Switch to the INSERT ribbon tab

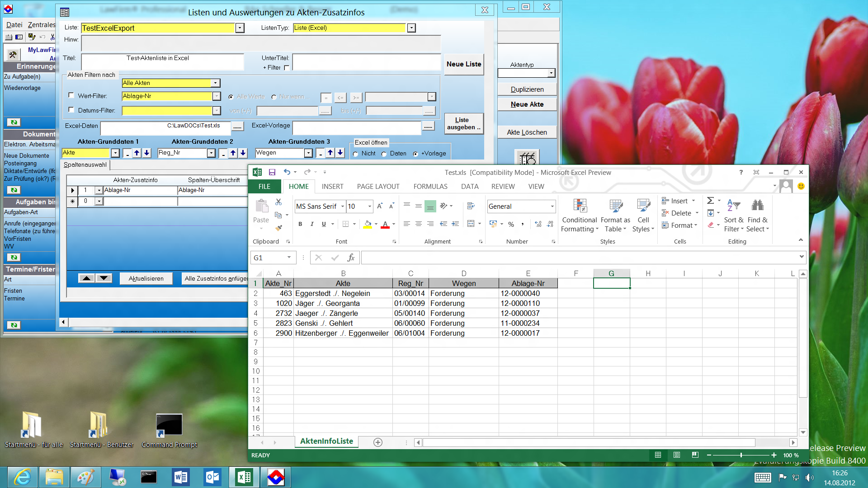pyautogui.click(x=332, y=187)
